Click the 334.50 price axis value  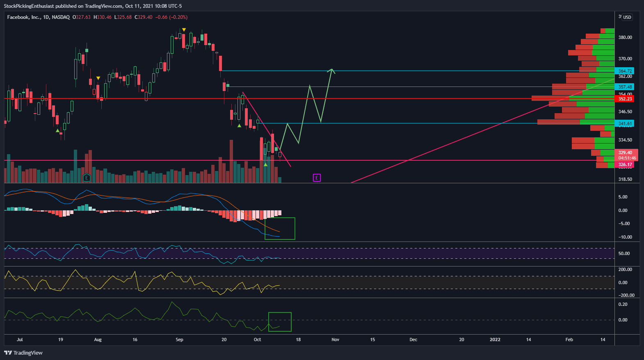point(625,140)
